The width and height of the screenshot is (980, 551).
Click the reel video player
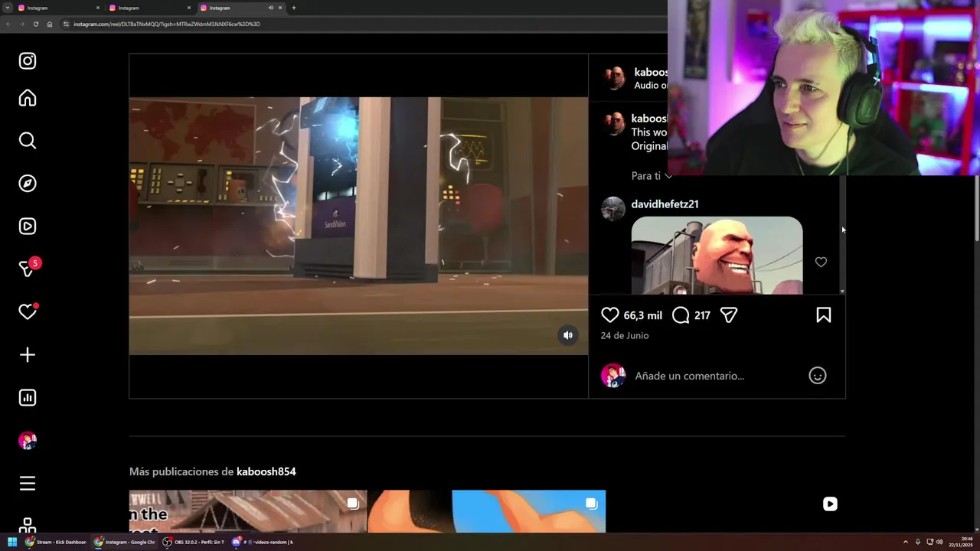358,226
